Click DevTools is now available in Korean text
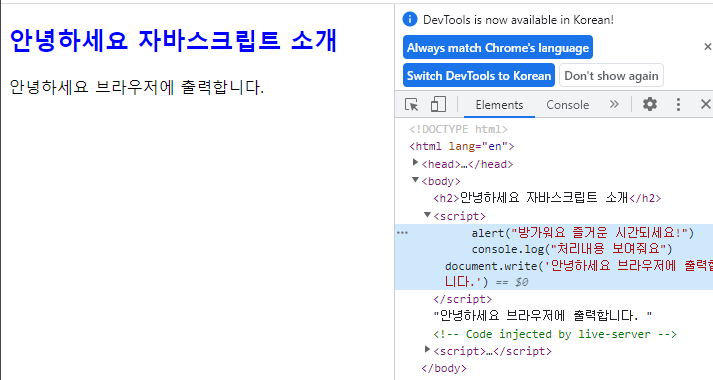This screenshot has width=713, height=380. click(x=518, y=20)
